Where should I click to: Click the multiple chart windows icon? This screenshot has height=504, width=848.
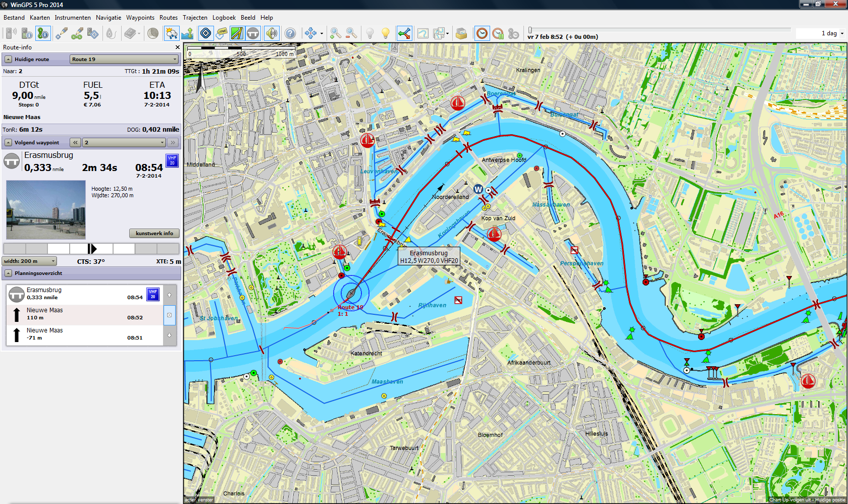[439, 33]
